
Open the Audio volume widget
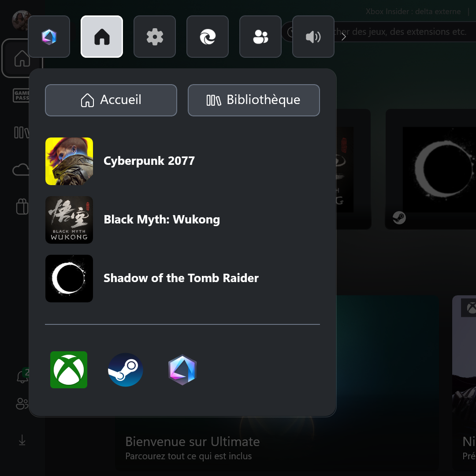pos(313,37)
